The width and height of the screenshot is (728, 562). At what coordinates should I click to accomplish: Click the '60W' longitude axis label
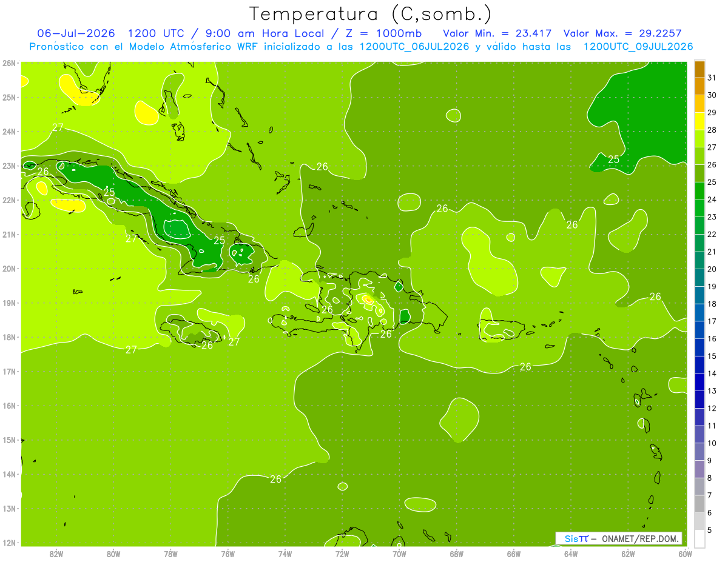pyautogui.click(x=686, y=554)
